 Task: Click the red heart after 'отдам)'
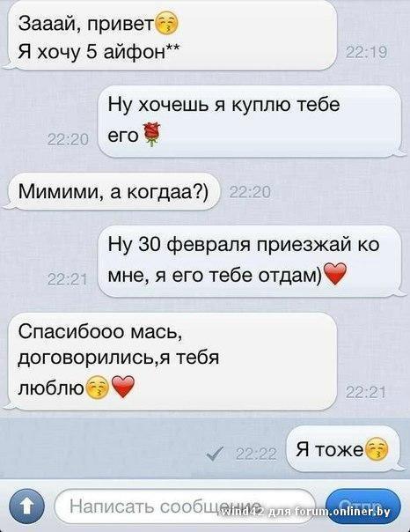(x=335, y=273)
